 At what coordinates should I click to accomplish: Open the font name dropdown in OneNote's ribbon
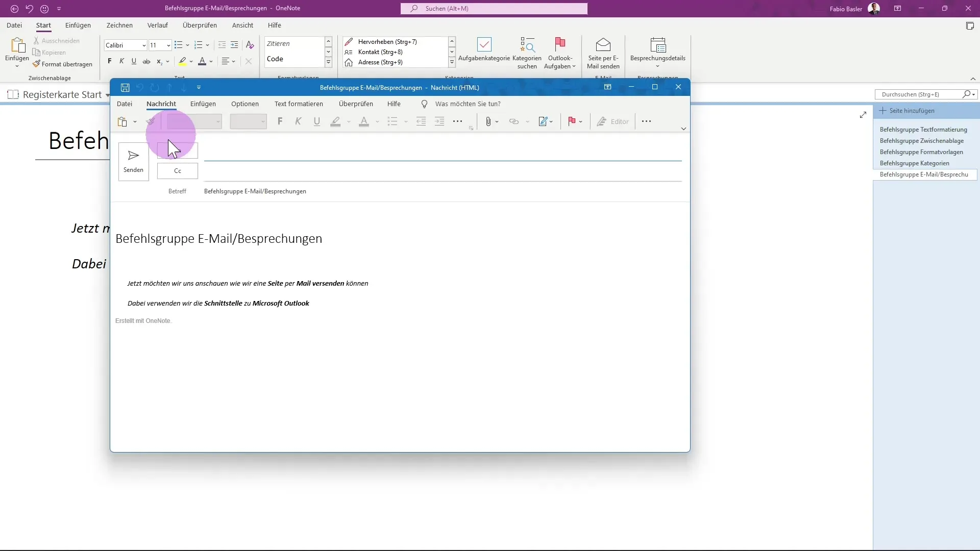tap(144, 45)
